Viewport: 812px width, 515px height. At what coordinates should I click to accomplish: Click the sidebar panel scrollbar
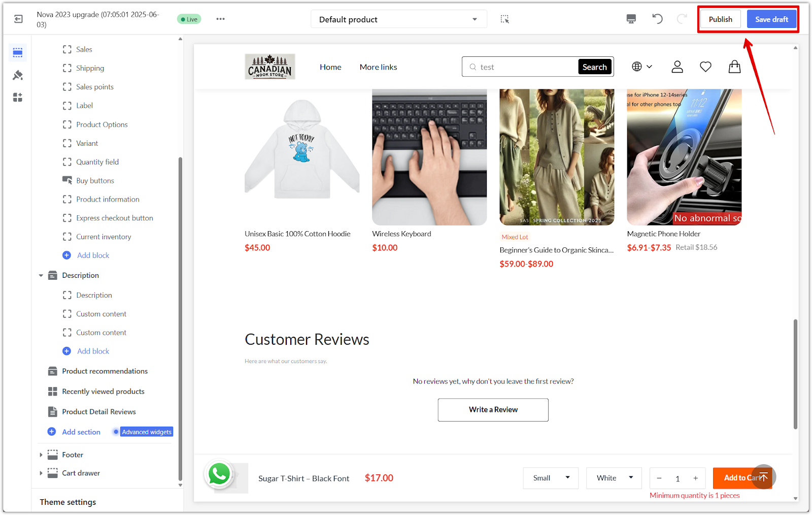pos(180,319)
